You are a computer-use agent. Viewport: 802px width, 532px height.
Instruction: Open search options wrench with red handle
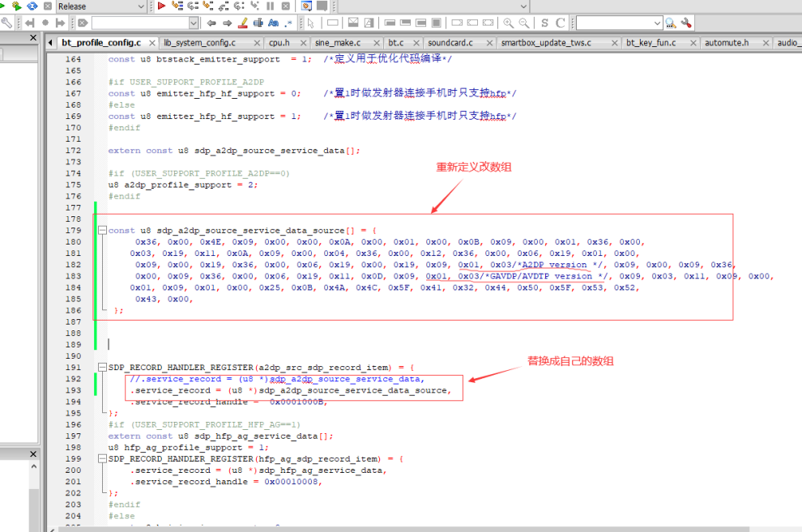click(x=686, y=23)
